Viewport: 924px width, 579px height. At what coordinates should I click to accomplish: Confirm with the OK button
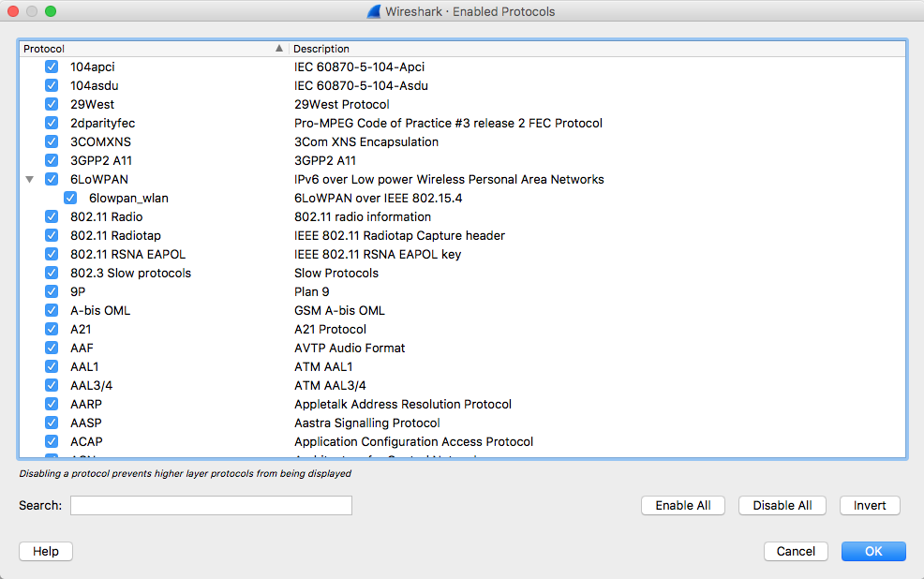click(873, 552)
